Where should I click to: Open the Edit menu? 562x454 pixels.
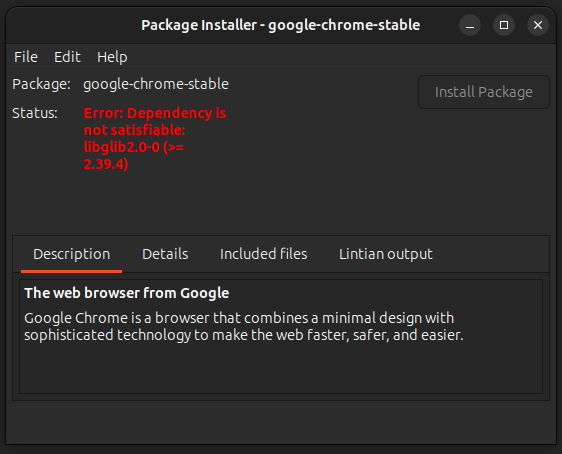67,57
